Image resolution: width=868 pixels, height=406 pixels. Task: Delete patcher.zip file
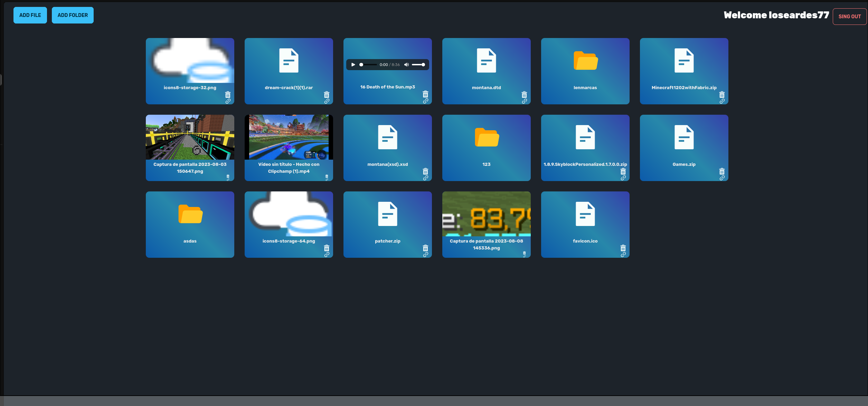click(x=425, y=248)
